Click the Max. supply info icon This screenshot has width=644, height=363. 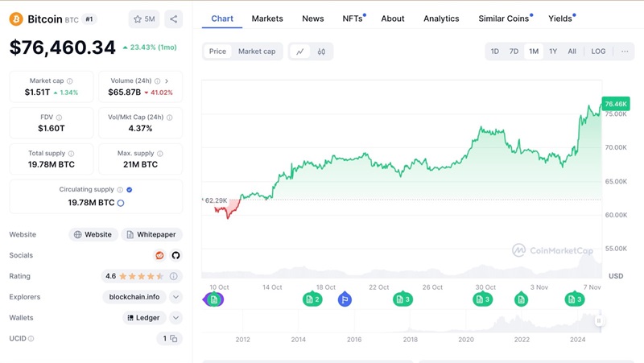coord(159,153)
